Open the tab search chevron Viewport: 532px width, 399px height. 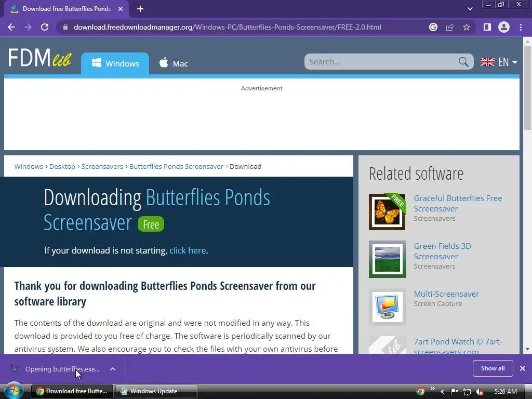pyautogui.click(x=470, y=9)
